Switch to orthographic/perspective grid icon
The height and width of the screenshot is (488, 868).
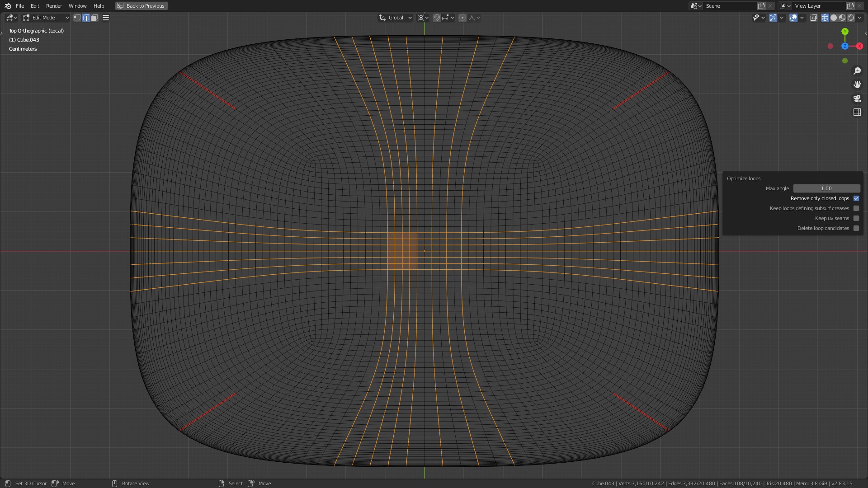[x=857, y=112]
